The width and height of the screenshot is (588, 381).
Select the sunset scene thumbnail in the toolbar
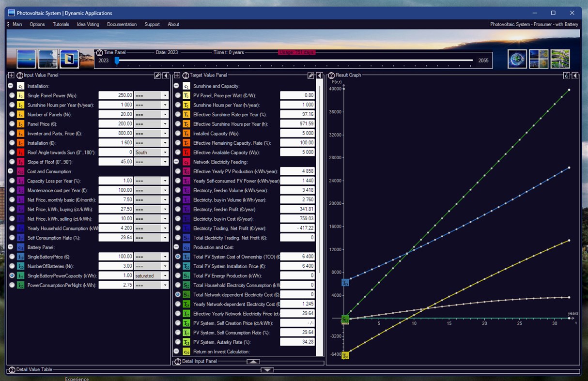(26, 59)
